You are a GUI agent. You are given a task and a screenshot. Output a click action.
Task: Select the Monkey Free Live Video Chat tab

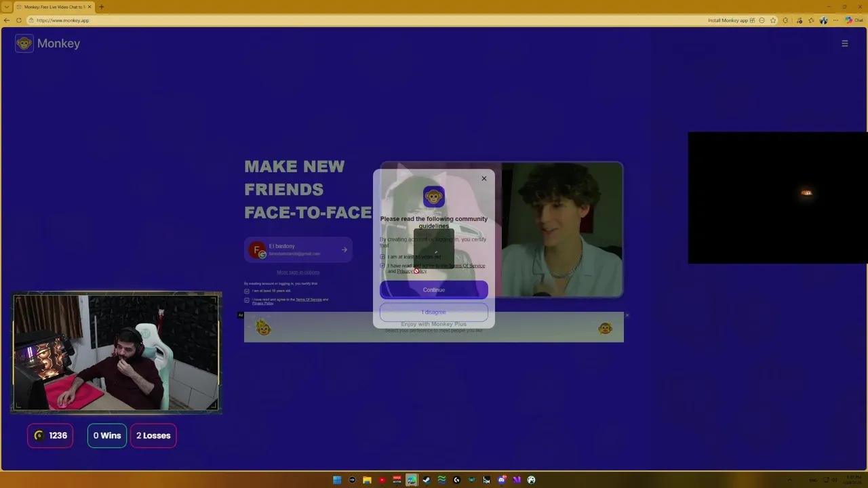[54, 7]
